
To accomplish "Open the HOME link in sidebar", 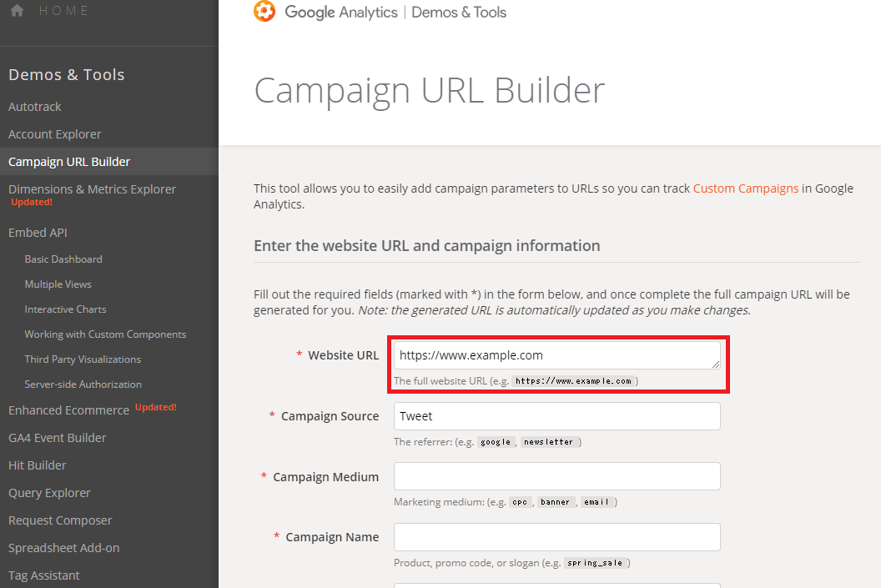I will (x=63, y=11).
